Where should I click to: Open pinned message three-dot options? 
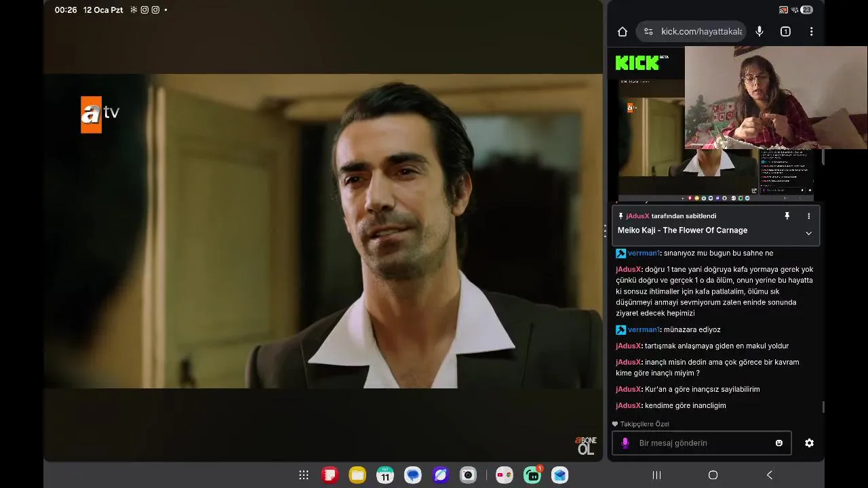tap(808, 216)
